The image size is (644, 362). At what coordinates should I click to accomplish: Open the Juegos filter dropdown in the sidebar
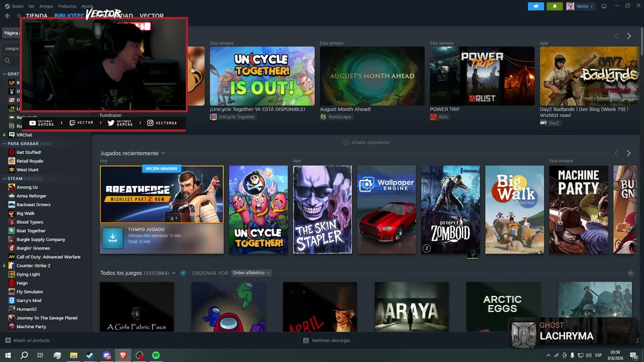[x=12, y=49]
